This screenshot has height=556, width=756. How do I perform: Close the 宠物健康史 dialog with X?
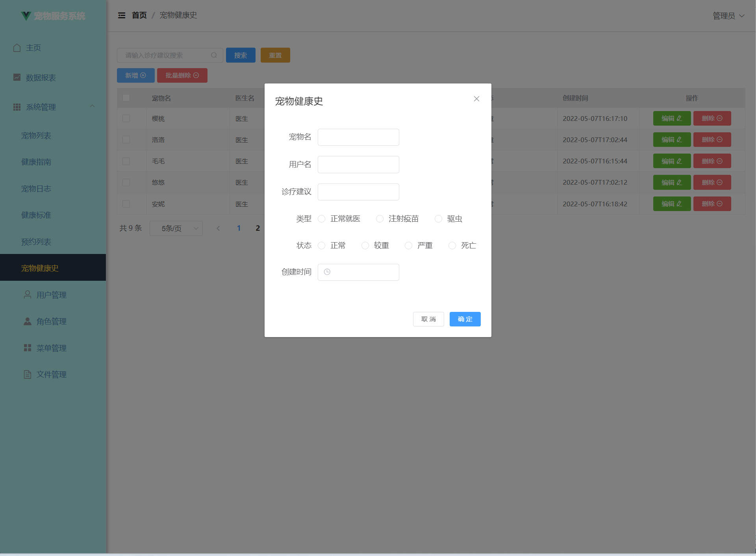[476, 99]
